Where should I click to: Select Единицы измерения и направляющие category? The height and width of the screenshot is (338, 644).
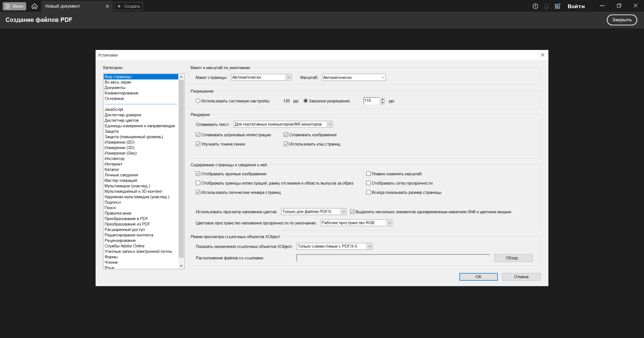141,126
